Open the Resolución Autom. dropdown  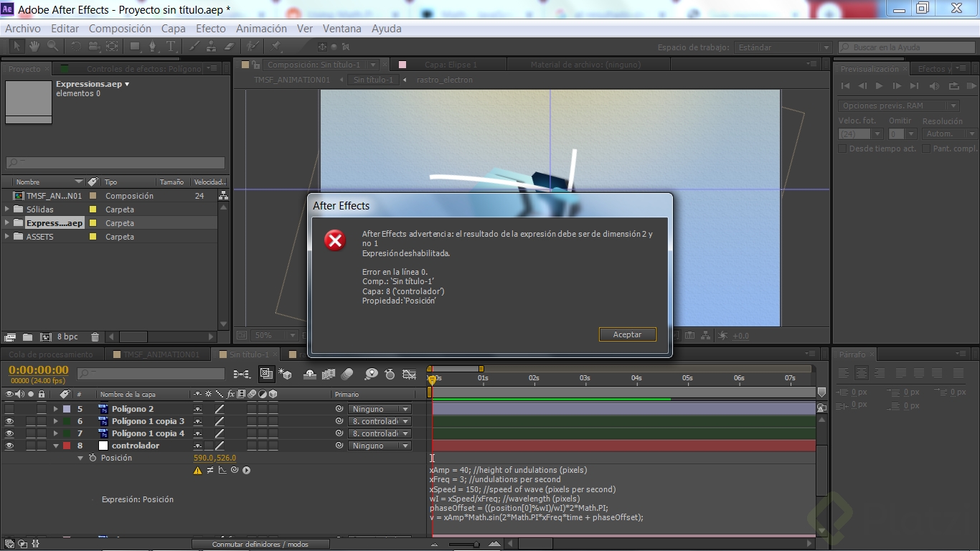[948, 134]
